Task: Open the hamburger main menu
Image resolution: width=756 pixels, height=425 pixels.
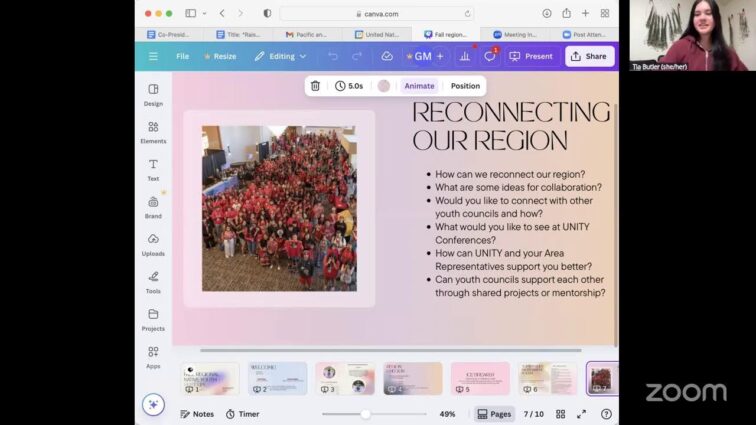Action: pyautogui.click(x=153, y=56)
